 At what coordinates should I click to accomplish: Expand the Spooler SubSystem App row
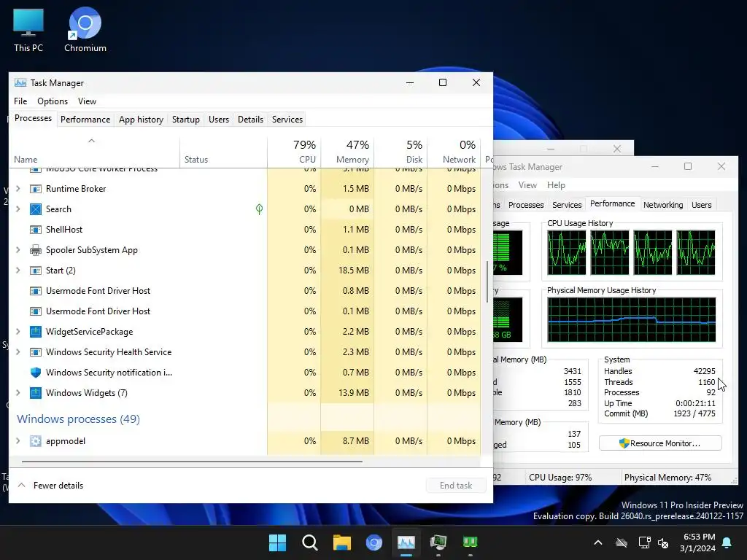tap(18, 250)
